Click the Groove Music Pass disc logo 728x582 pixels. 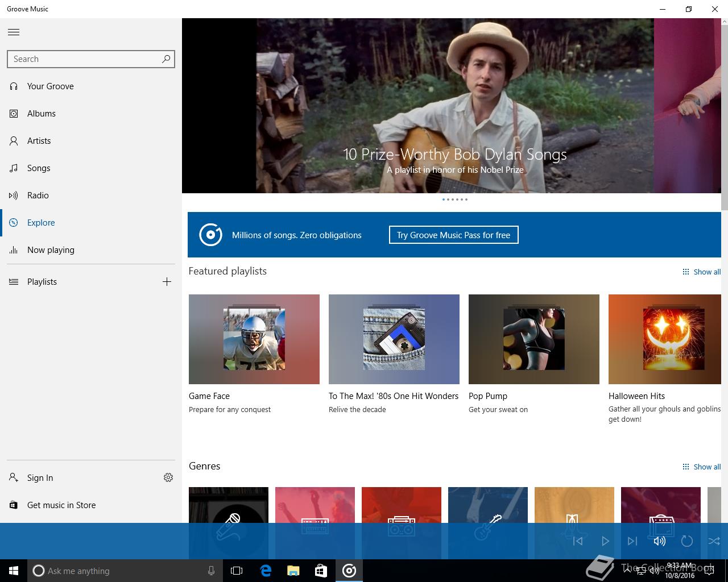(210, 235)
